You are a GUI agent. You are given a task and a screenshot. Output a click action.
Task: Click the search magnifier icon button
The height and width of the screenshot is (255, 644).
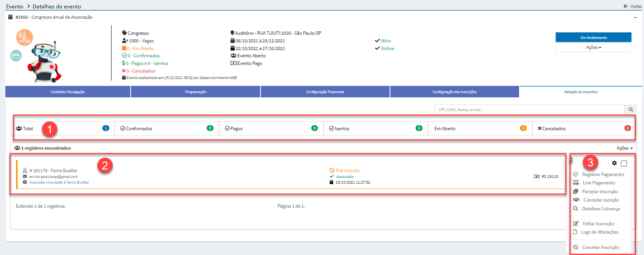coord(631,110)
